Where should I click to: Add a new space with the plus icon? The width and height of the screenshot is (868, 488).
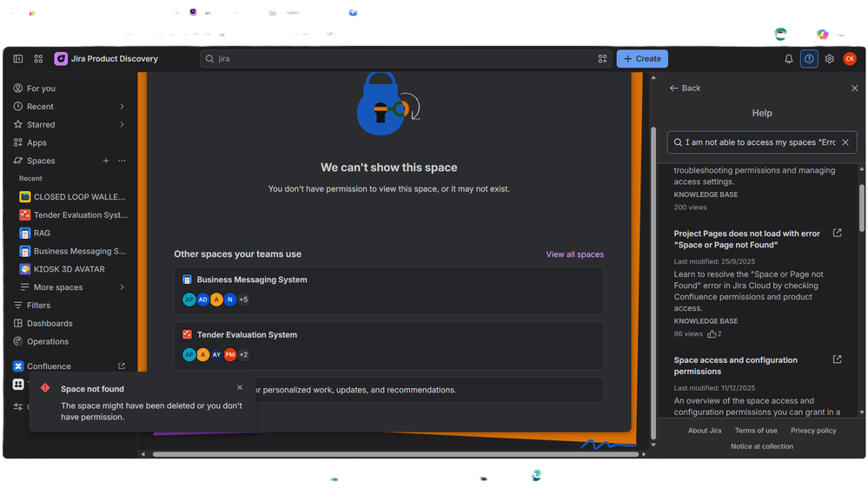coord(106,161)
